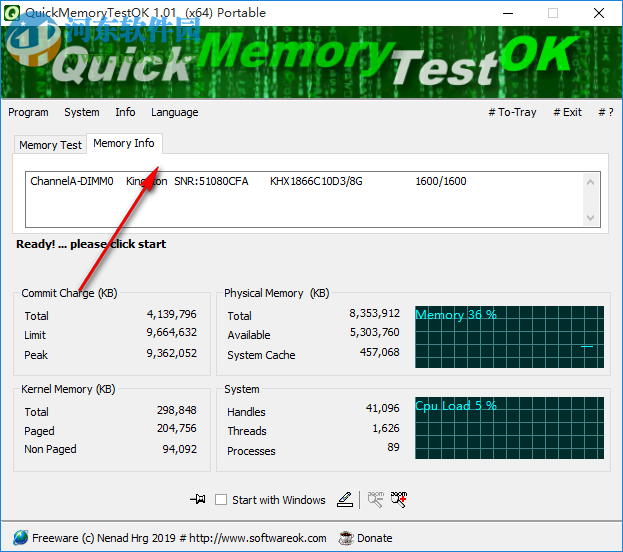Click the Ready! please click start status
This screenshot has width=623, height=552.
pyautogui.click(x=91, y=244)
